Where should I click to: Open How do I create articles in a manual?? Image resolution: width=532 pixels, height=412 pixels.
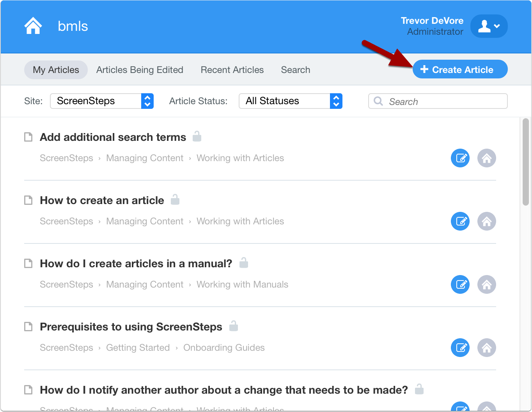point(136,264)
